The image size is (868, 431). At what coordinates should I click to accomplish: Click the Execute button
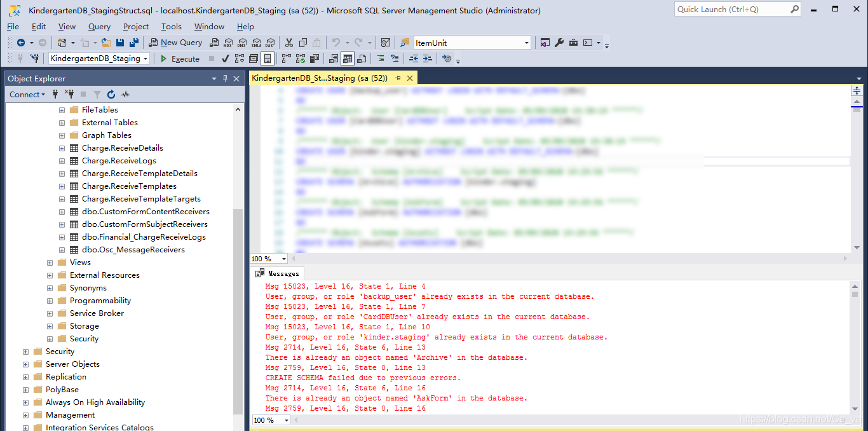180,58
